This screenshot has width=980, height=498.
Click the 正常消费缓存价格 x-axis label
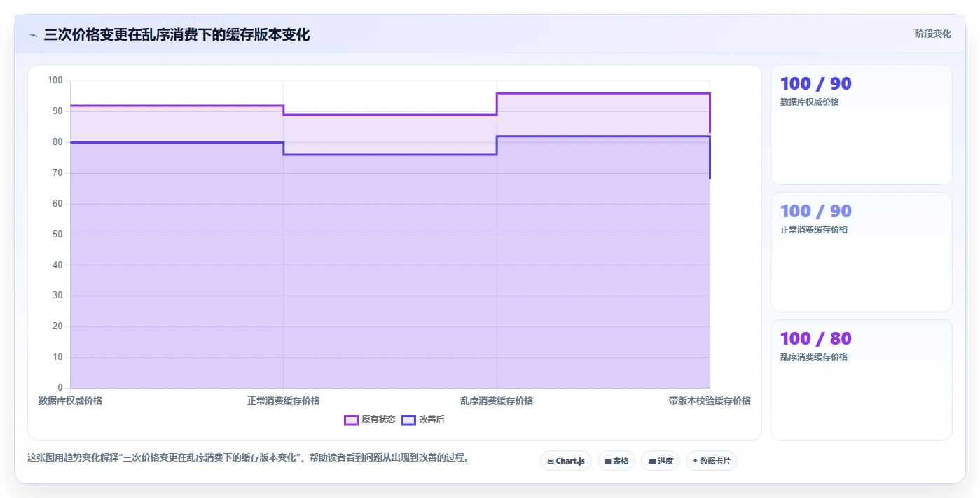(284, 401)
